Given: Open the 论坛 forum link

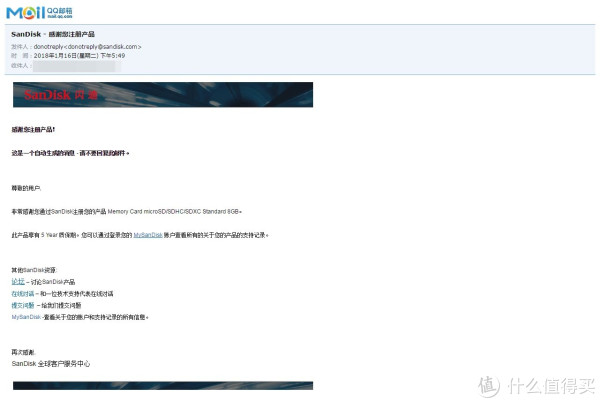Looking at the screenshot, I should (x=18, y=282).
